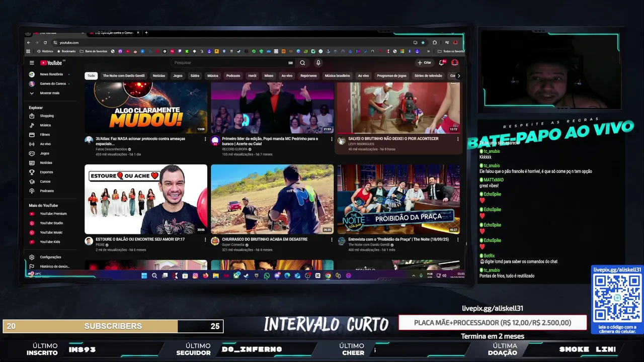
Task: Open Todos os favoritos bookmarks folder
Action: [451, 51]
